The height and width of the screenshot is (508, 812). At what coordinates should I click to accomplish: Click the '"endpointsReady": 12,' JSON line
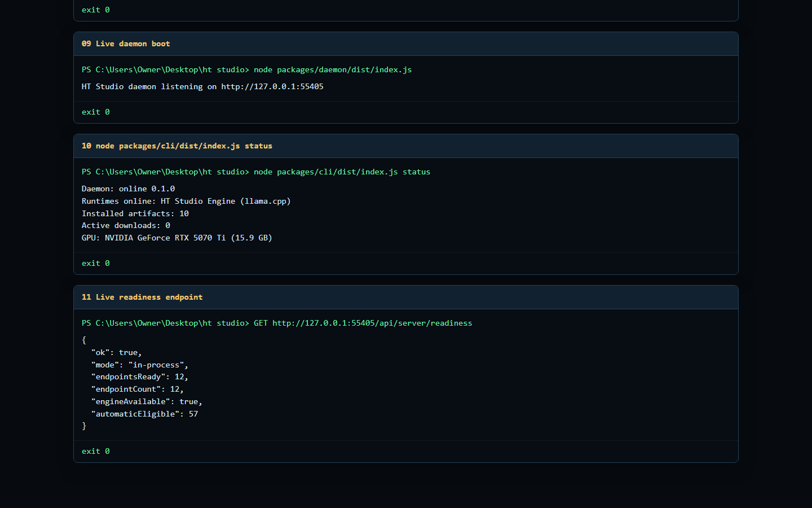tap(140, 376)
